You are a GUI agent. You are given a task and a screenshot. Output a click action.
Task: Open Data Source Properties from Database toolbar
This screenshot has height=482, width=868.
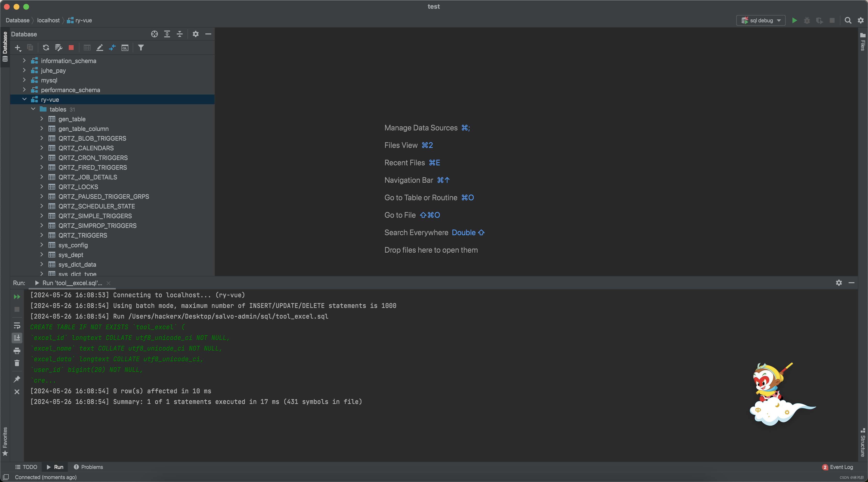(58, 48)
